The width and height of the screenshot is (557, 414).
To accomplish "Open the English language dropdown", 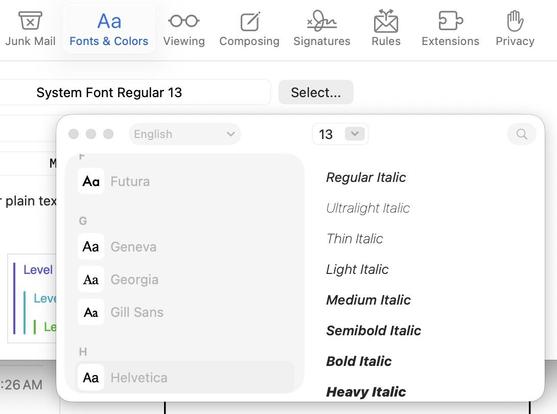I will tap(185, 134).
